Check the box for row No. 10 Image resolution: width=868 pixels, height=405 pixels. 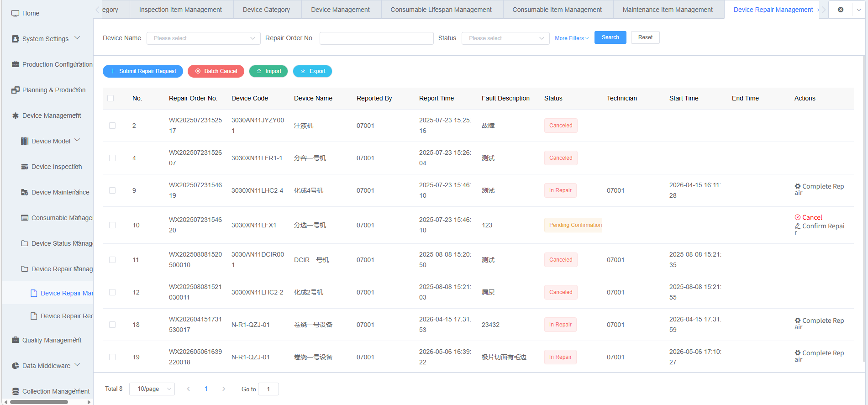pyautogui.click(x=112, y=225)
